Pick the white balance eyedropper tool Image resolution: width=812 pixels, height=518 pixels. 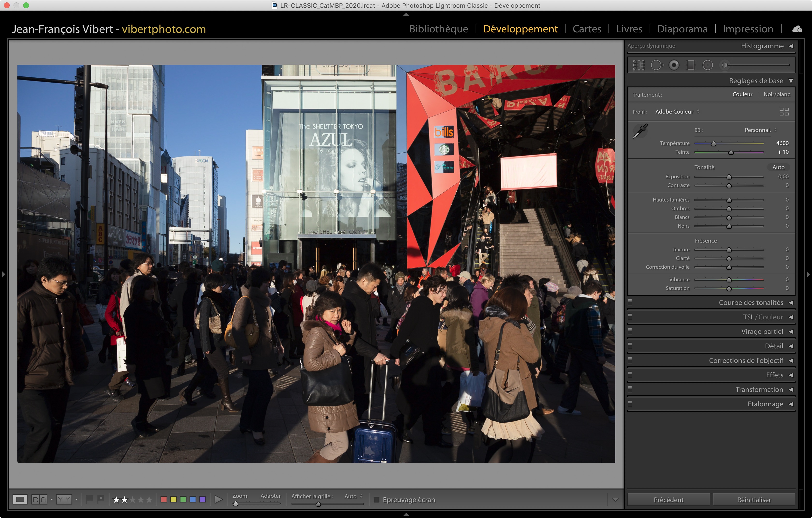pos(640,131)
